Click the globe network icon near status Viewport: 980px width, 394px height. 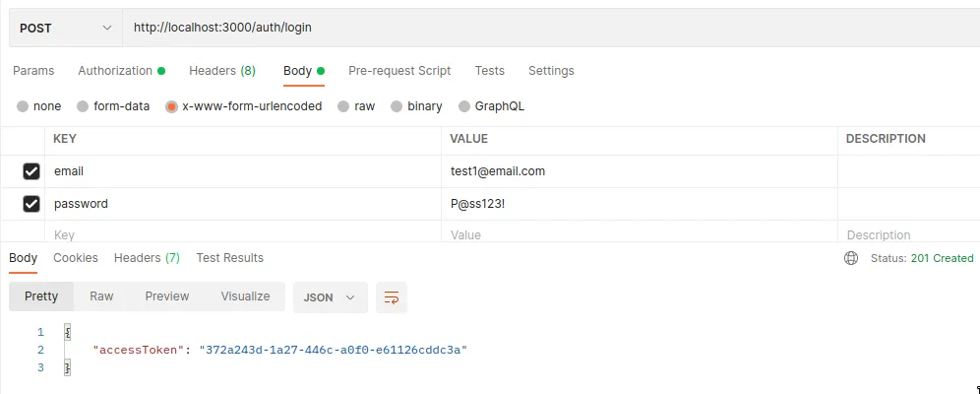click(x=851, y=258)
